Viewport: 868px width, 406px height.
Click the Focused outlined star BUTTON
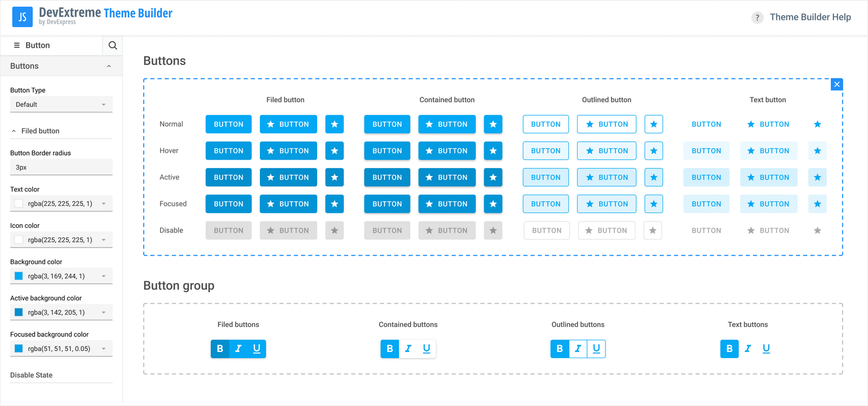coord(606,204)
